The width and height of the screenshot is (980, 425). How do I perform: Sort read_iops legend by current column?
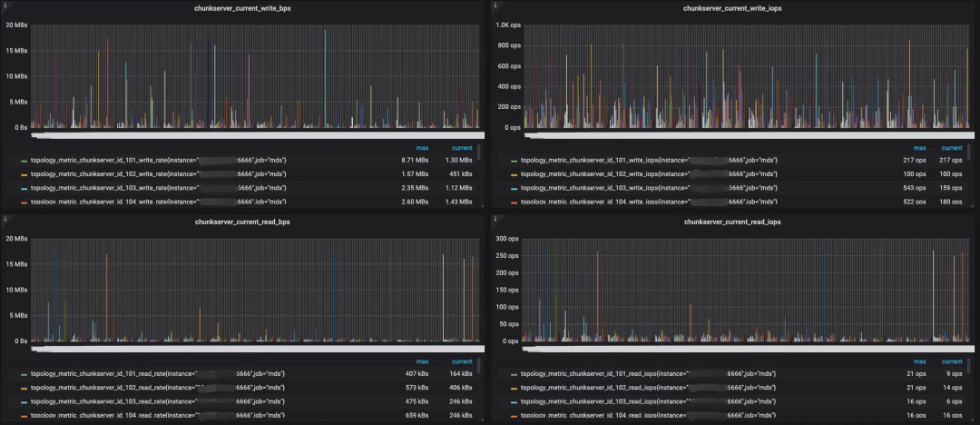point(952,361)
